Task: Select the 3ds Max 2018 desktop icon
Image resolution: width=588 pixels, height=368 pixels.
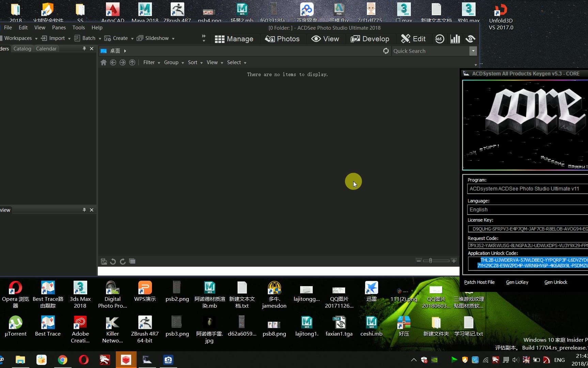Action: pyautogui.click(x=80, y=295)
